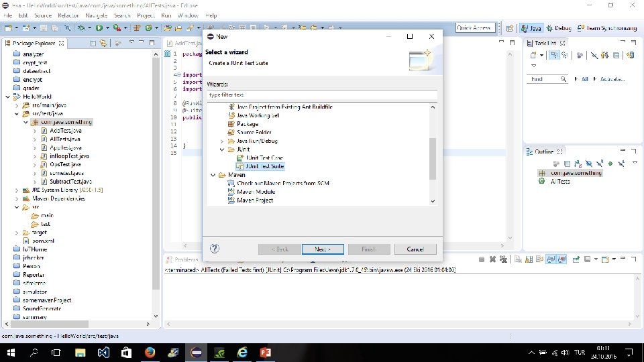Screen dimensions: 644x362
Task: Toggle Link with Editor in Package Explorer
Action: 103,43
